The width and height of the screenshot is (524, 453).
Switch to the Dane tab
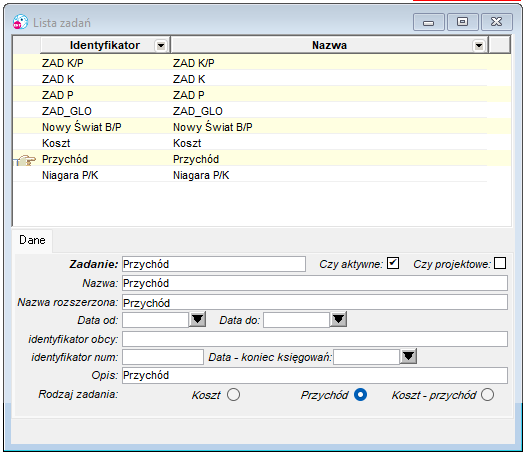[32, 240]
